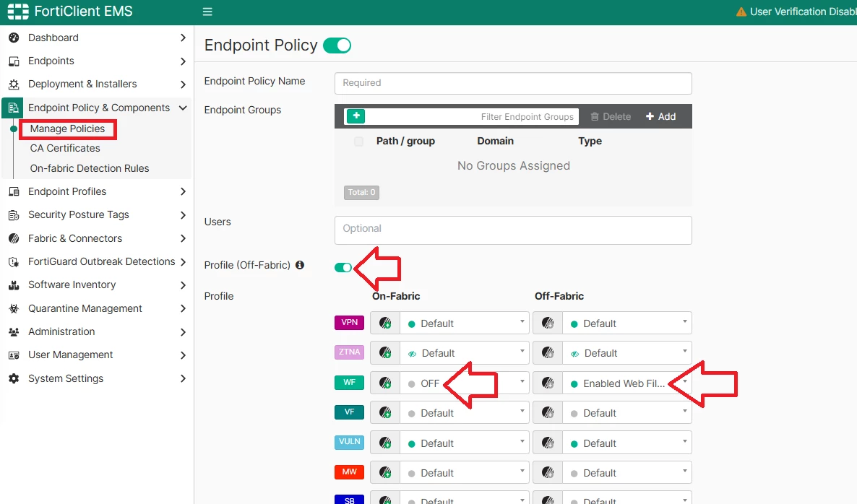Click the ZTNA Off-Fabric profile icon button

coord(548,353)
